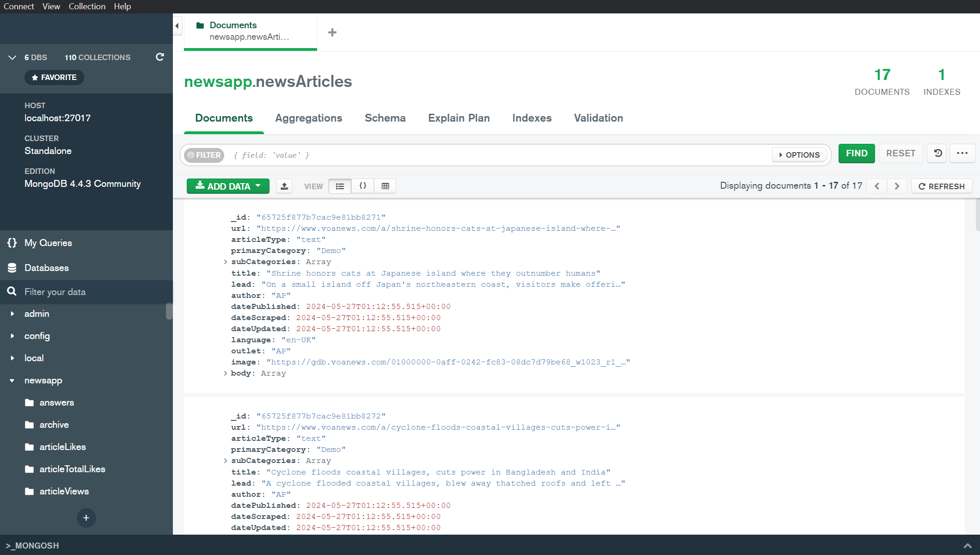
Task: Open the more options ellipsis menu
Action: [x=962, y=153]
